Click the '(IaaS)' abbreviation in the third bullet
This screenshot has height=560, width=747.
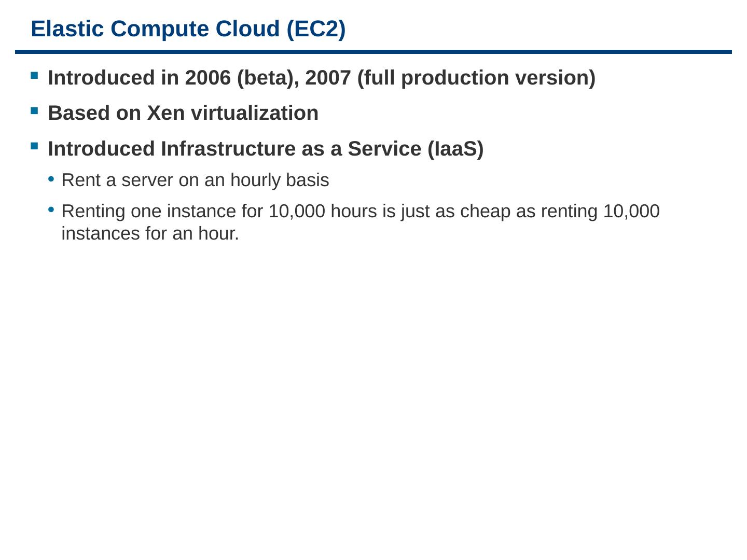455,149
